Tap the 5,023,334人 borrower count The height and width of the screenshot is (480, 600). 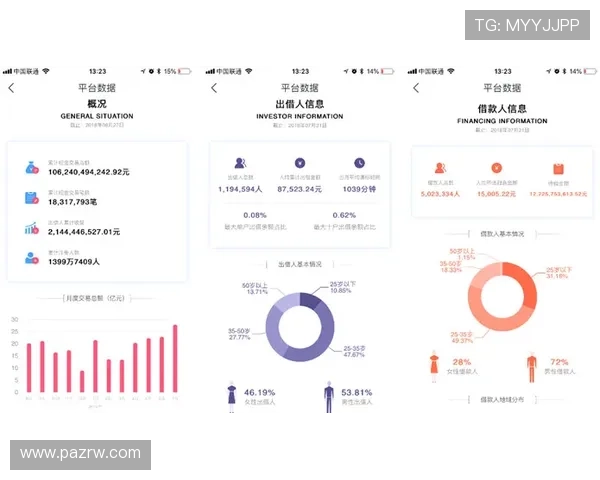tap(440, 194)
